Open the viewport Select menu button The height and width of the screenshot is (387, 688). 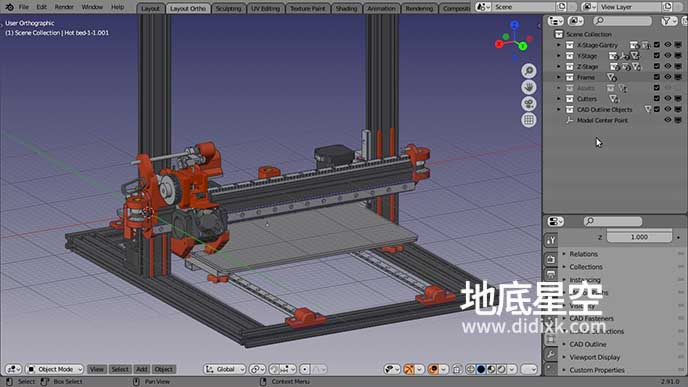[120, 369]
